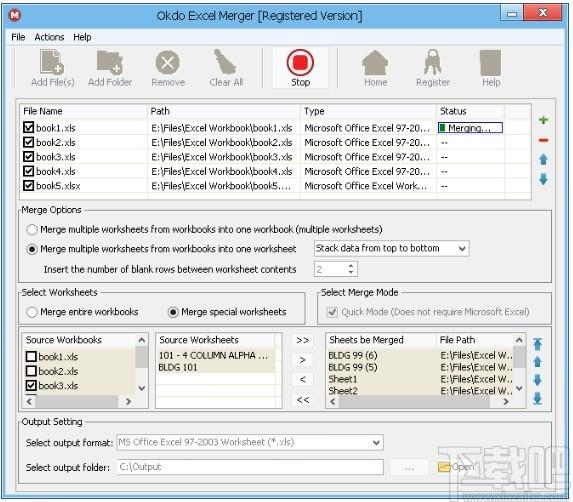
Task: Click the output folder path field
Action: 250,467
